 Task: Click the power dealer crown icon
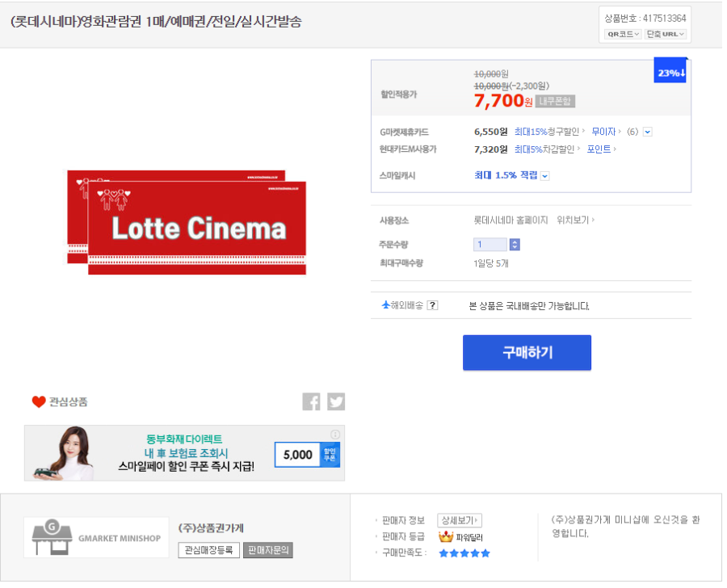pos(446,536)
